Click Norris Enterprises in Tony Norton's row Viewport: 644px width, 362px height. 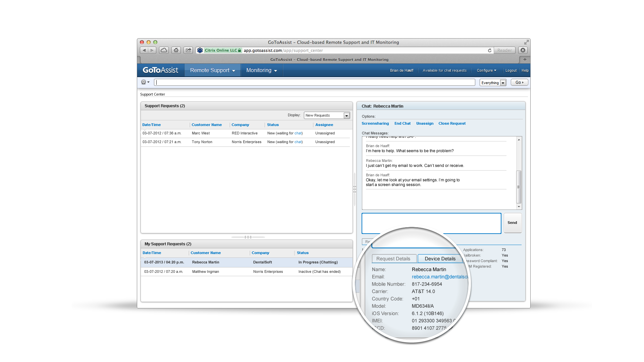pos(247,142)
